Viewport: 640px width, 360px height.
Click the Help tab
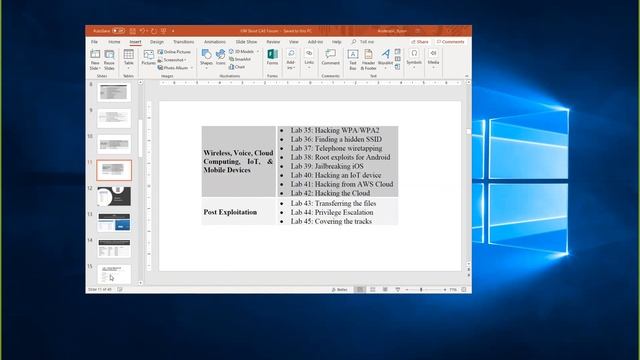pos(336,42)
